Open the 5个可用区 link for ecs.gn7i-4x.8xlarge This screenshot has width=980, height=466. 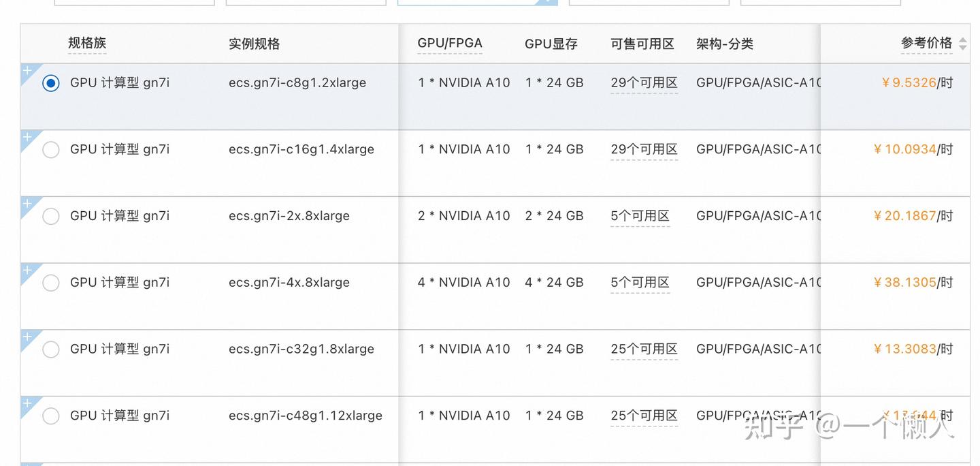point(640,282)
